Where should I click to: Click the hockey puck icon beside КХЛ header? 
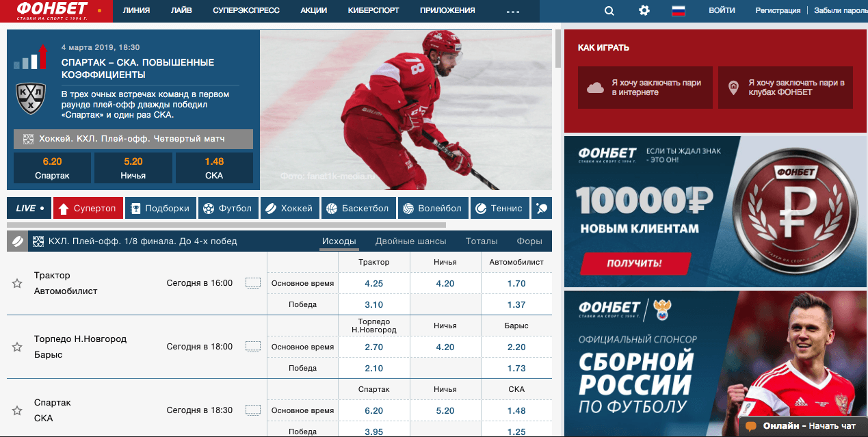[18, 241]
